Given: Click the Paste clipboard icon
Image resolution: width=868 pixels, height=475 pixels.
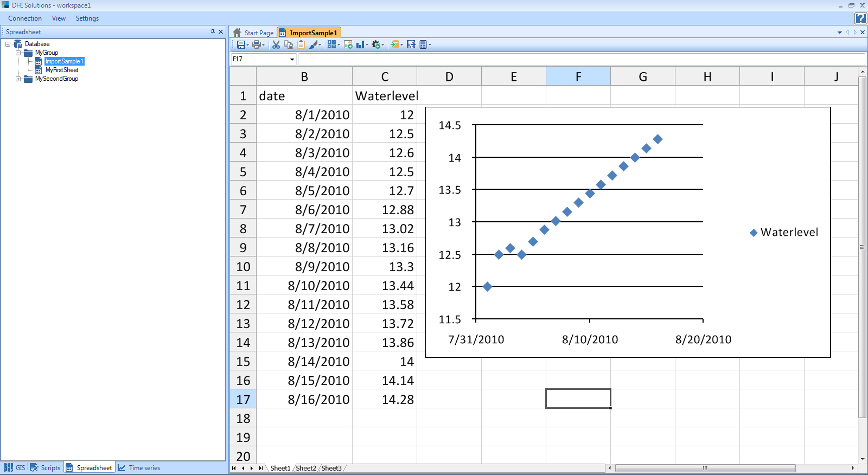Looking at the screenshot, I should (301, 44).
